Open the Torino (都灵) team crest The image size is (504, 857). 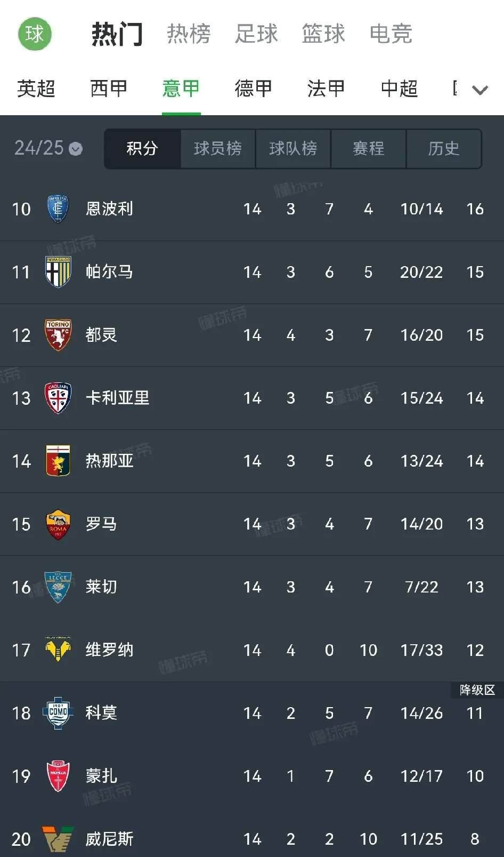[x=58, y=335]
